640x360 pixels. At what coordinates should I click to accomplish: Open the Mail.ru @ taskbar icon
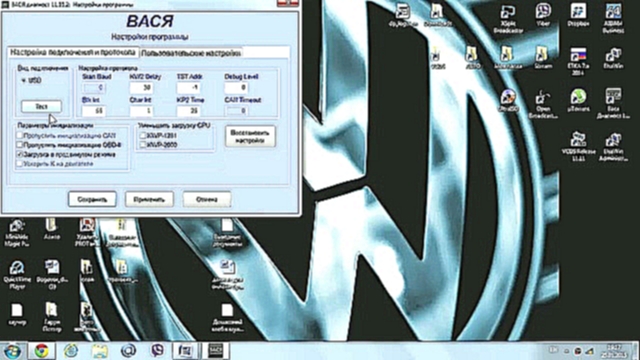click(129, 351)
